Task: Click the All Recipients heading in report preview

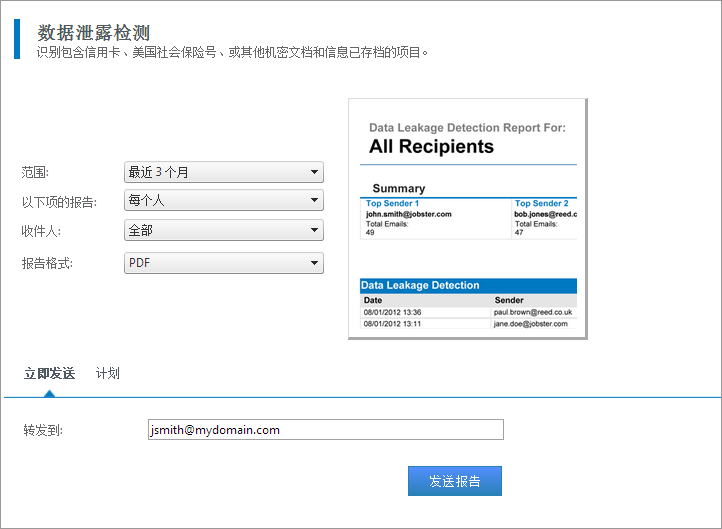Action: click(x=431, y=147)
